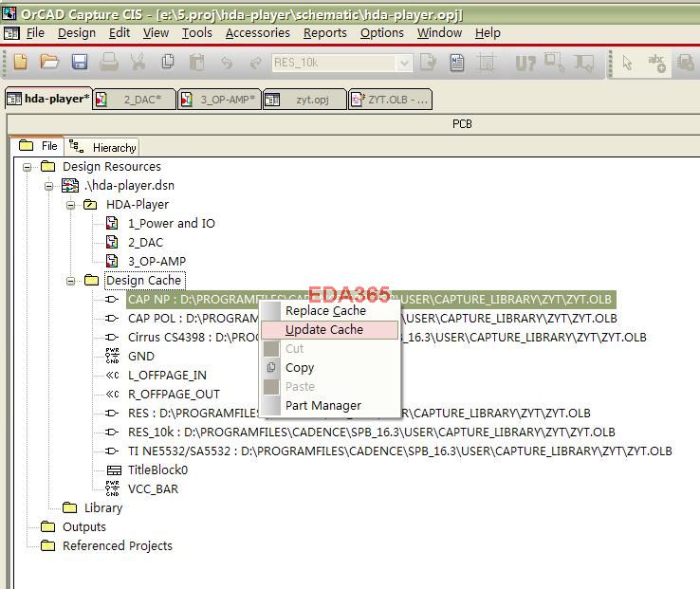Select the L_OFFPAGE_IN entry

tap(167, 376)
